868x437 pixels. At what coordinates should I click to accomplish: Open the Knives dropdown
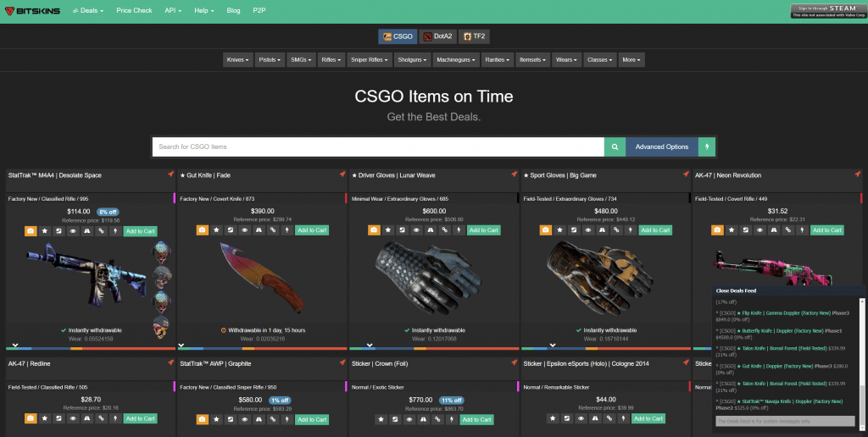tap(238, 60)
